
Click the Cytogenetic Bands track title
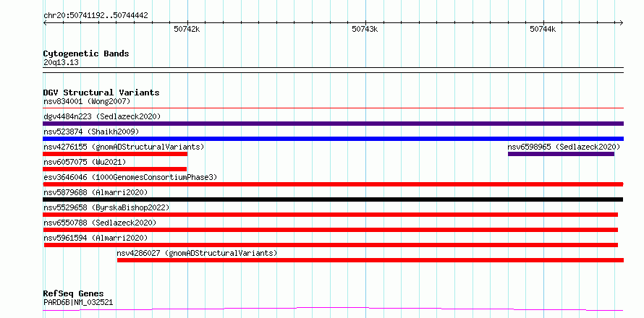click(86, 53)
